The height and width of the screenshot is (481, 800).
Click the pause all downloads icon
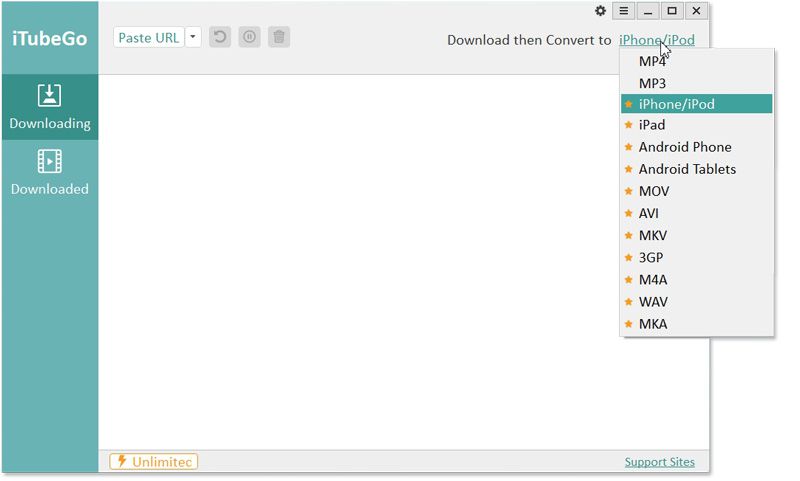click(249, 37)
